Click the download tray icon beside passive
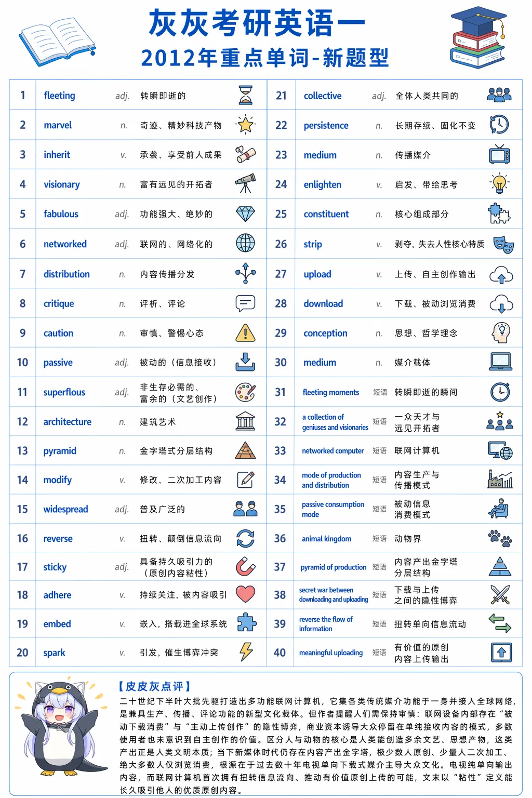532x798 pixels. (245, 362)
